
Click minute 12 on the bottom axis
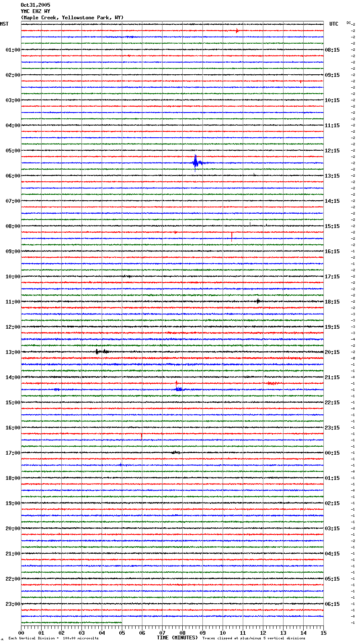[x=263, y=633]
